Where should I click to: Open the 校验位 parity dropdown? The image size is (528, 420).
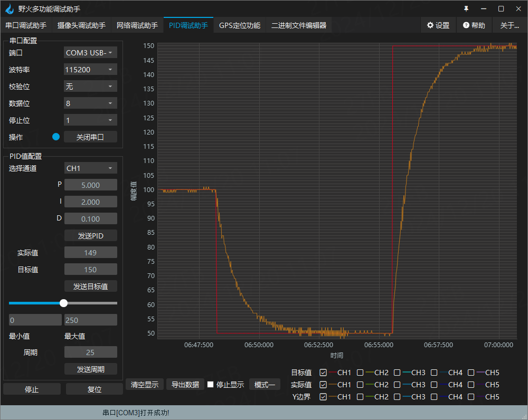[x=90, y=86]
